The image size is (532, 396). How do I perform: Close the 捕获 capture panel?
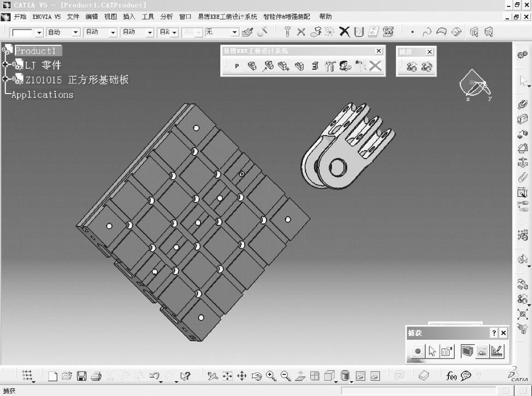point(503,333)
